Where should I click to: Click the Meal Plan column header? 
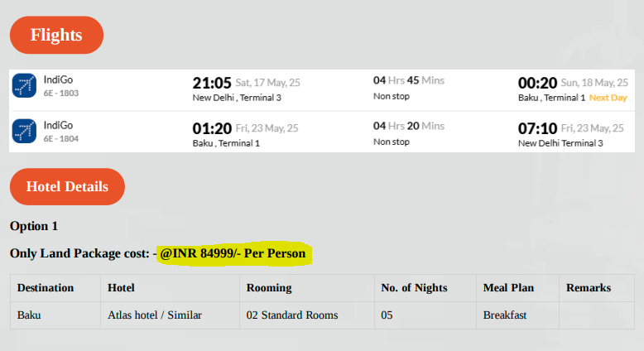(508, 288)
